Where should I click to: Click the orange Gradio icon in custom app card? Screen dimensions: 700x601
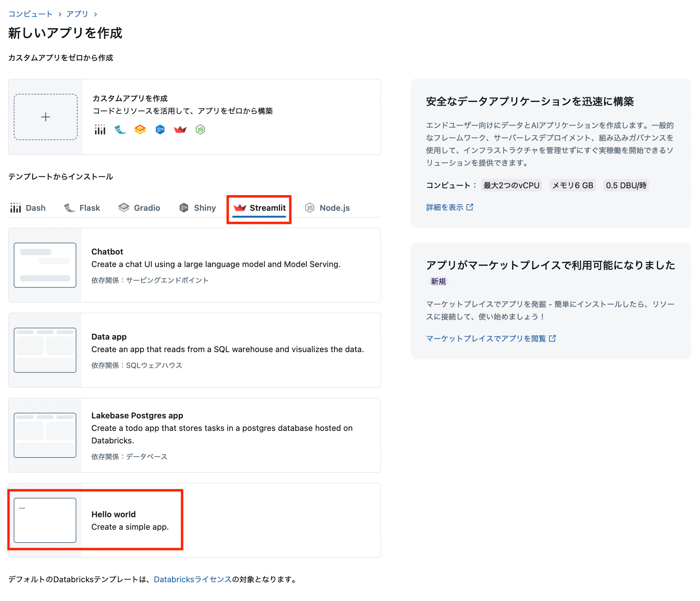tap(140, 129)
